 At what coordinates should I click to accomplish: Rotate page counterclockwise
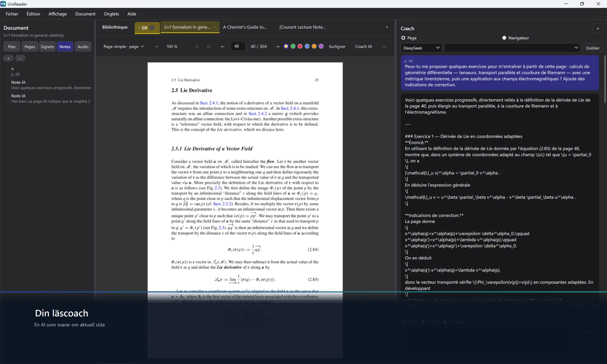pyautogui.click(x=197, y=47)
